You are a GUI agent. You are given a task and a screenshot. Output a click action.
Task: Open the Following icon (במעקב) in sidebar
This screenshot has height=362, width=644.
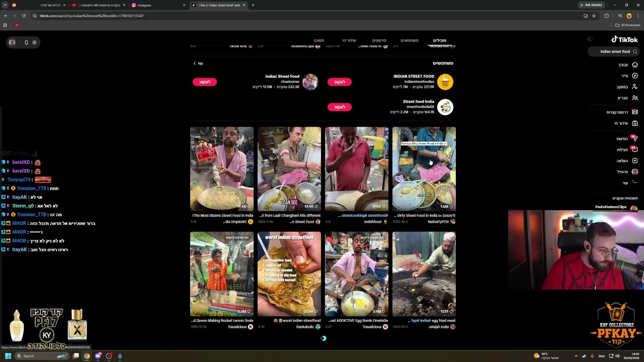(635, 87)
